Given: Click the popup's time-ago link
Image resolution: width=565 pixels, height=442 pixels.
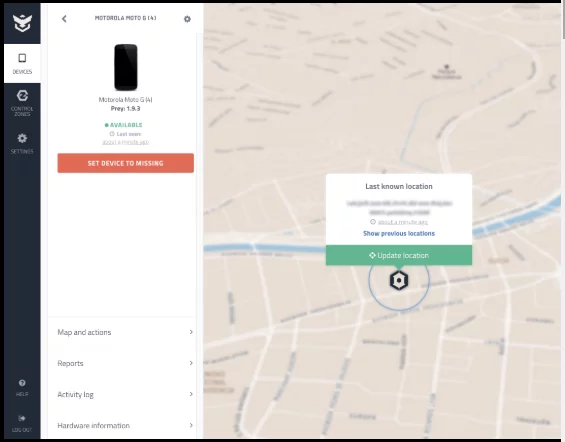Looking at the screenshot, I should 402,222.
